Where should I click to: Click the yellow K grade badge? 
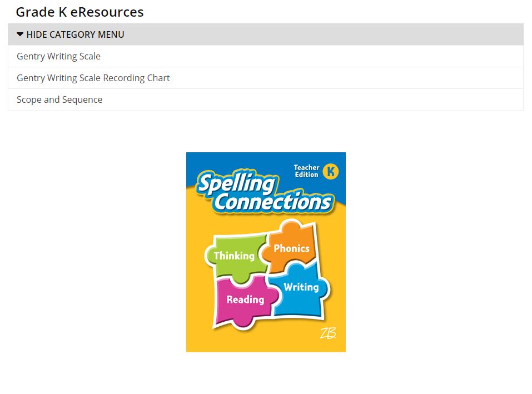(x=330, y=171)
